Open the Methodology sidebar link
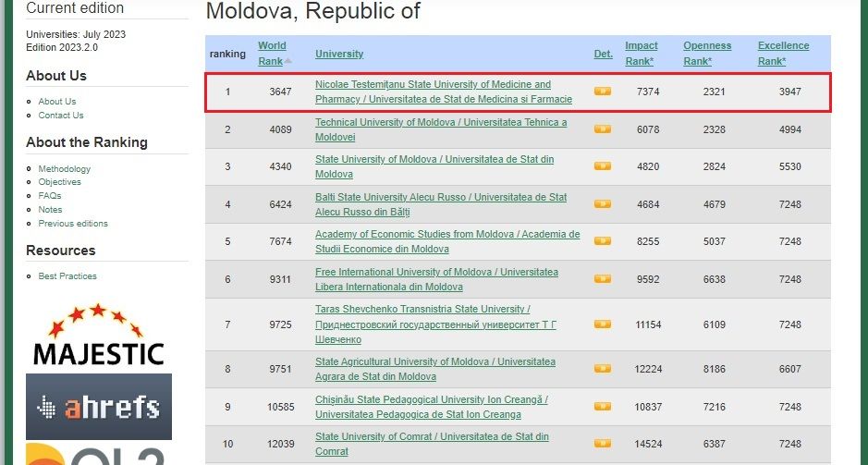 [65, 169]
